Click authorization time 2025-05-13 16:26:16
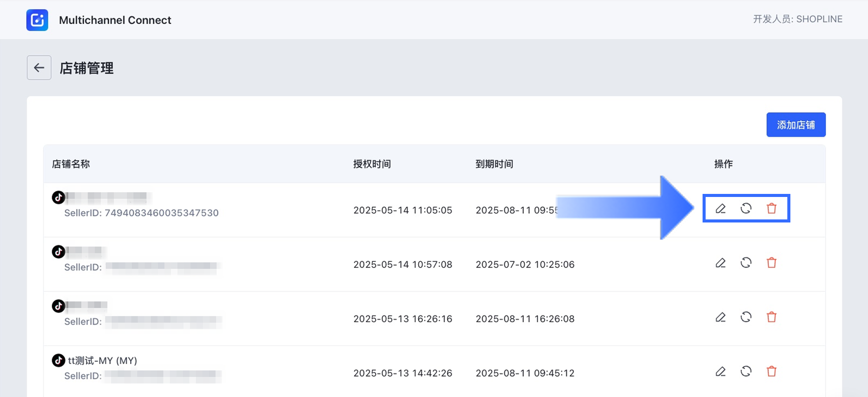The image size is (868, 397). click(403, 319)
